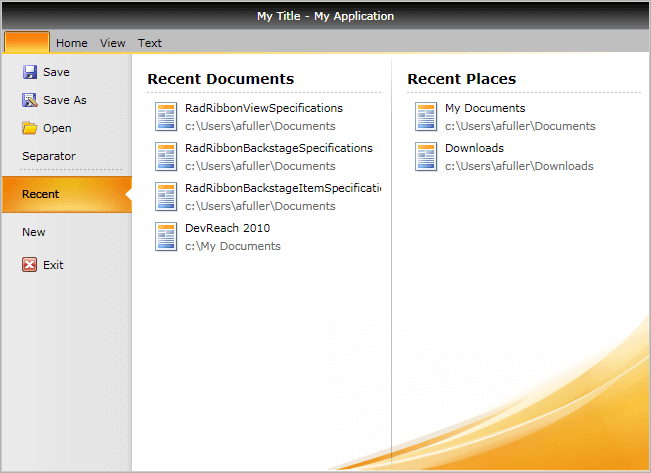Click the My Documents place icon
Screen dimensions: 651x473
click(426, 117)
